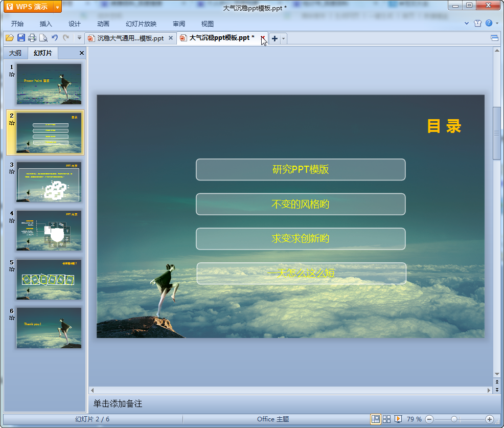The height and width of the screenshot is (428, 504).
Task: Expand the ribbon with the chevron icon
Action: (467, 23)
